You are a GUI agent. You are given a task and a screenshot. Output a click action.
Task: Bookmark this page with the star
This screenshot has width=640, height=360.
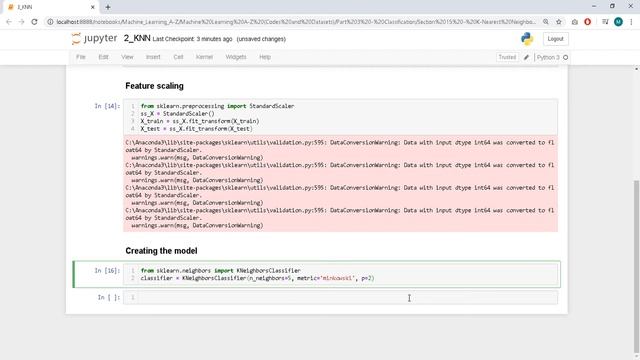(x=559, y=22)
